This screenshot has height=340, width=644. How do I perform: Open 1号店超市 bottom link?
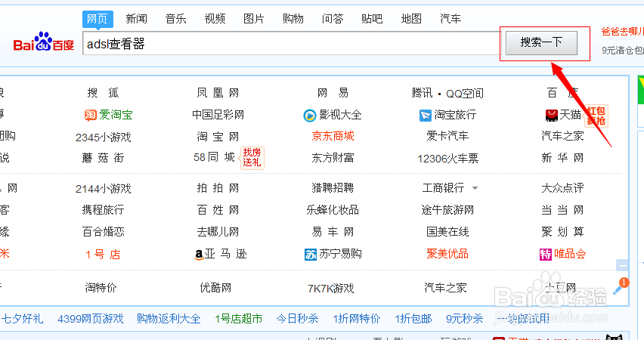coord(239,319)
